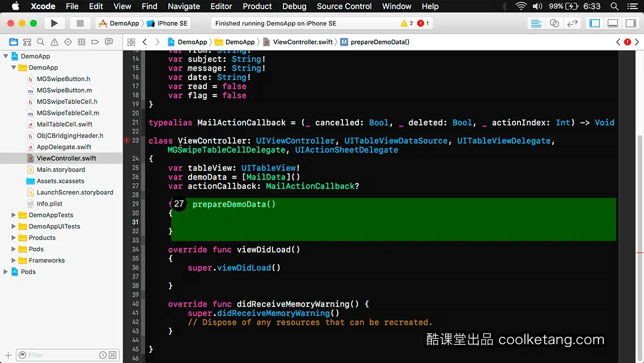Filter by recently modified files

click(103, 355)
